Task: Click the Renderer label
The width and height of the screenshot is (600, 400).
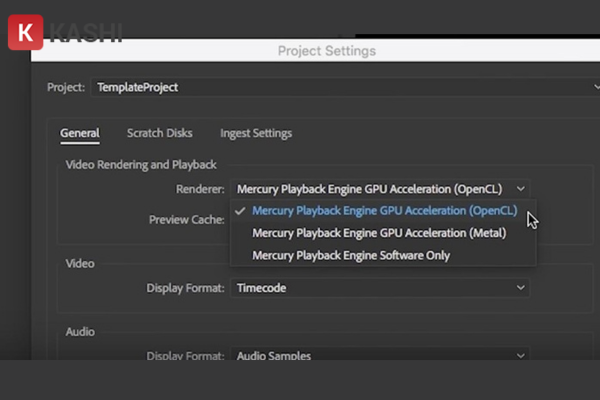Action: pos(200,189)
